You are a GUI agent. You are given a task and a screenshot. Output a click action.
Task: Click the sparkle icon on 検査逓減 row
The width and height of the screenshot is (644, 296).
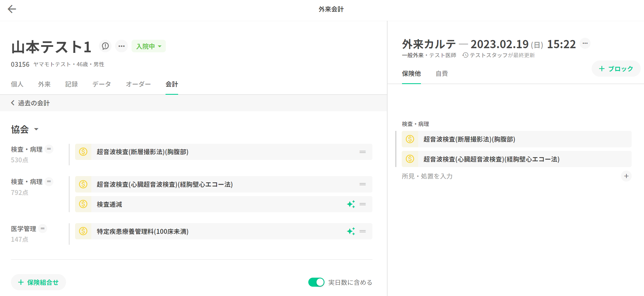click(x=351, y=204)
